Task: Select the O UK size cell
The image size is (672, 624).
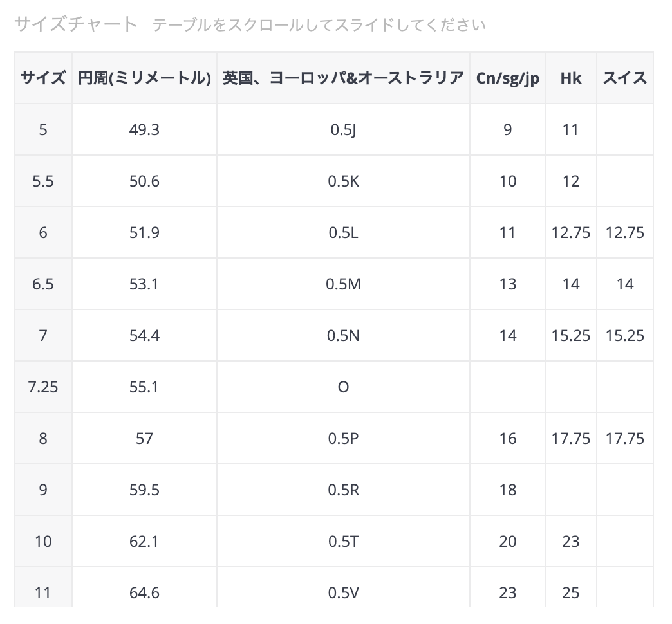Action: click(343, 387)
